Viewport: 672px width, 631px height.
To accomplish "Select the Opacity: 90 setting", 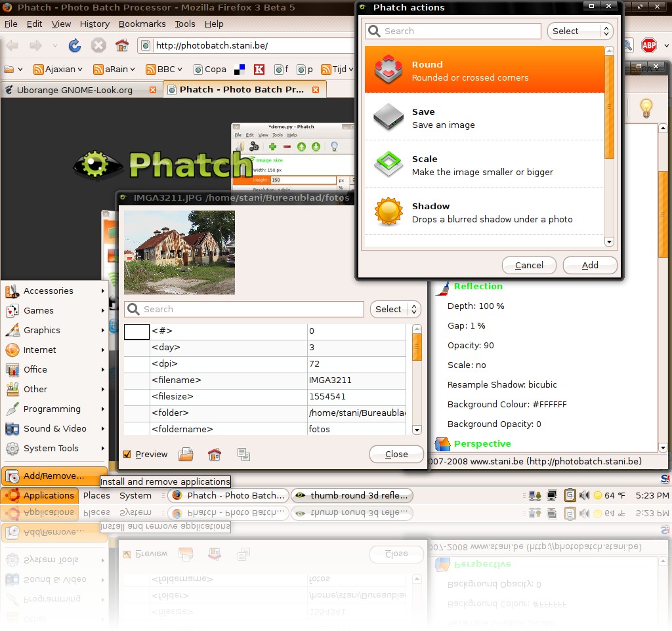I will pyautogui.click(x=471, y=346).
